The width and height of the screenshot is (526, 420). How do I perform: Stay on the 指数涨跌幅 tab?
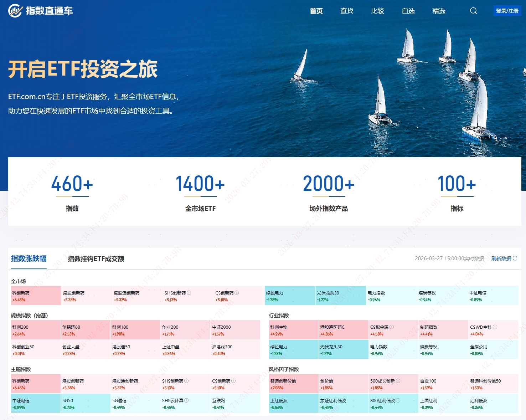pyautogui.click(x=28, y=258)
